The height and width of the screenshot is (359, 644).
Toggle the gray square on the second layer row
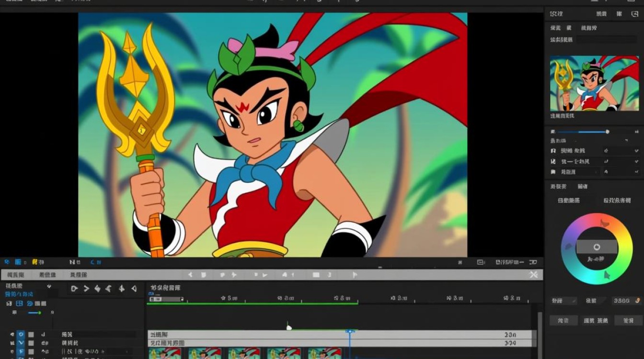click(x=31, y=343)
